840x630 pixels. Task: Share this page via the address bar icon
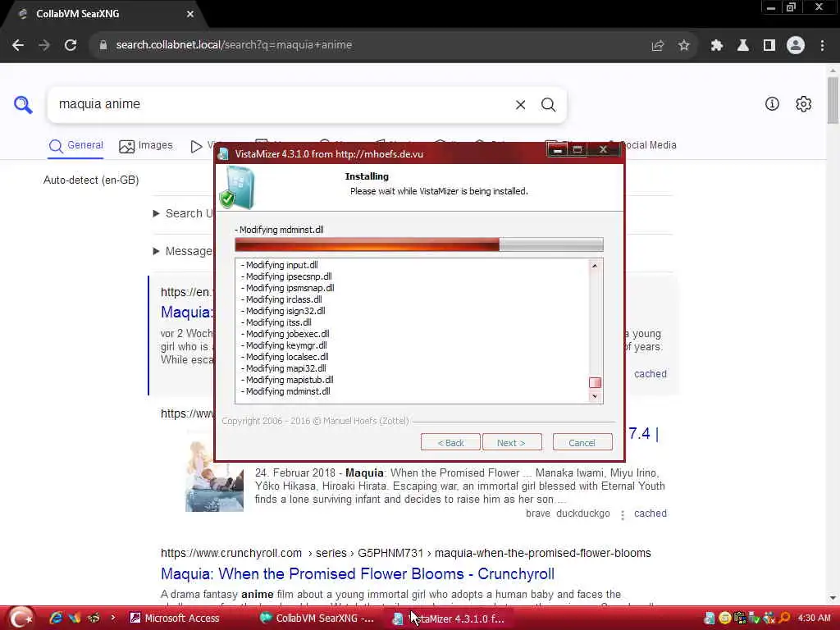coord(657,46)
